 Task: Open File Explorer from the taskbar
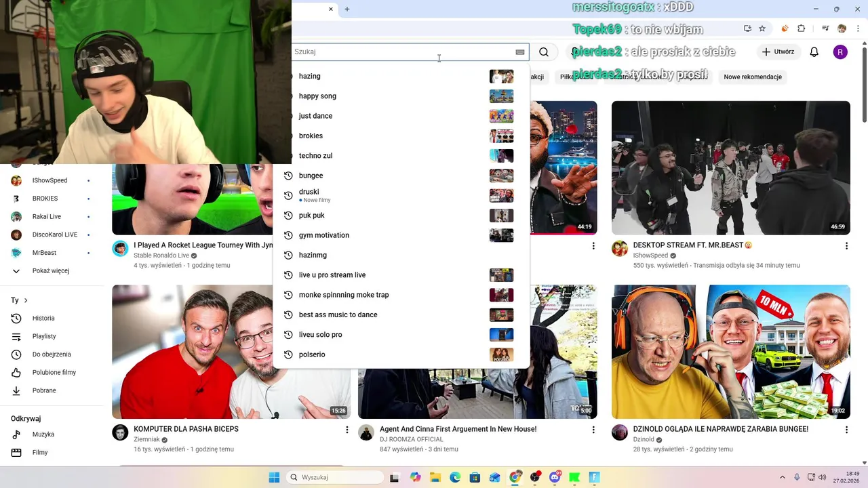(435, 477)
